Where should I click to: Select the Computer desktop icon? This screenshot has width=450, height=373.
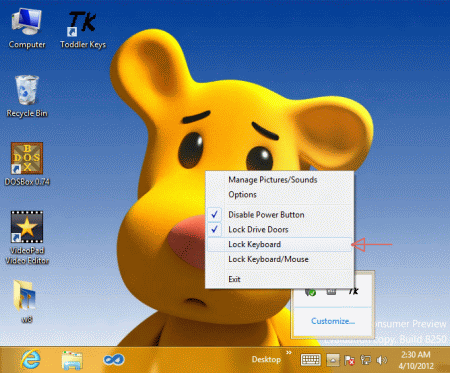(27, 29)
